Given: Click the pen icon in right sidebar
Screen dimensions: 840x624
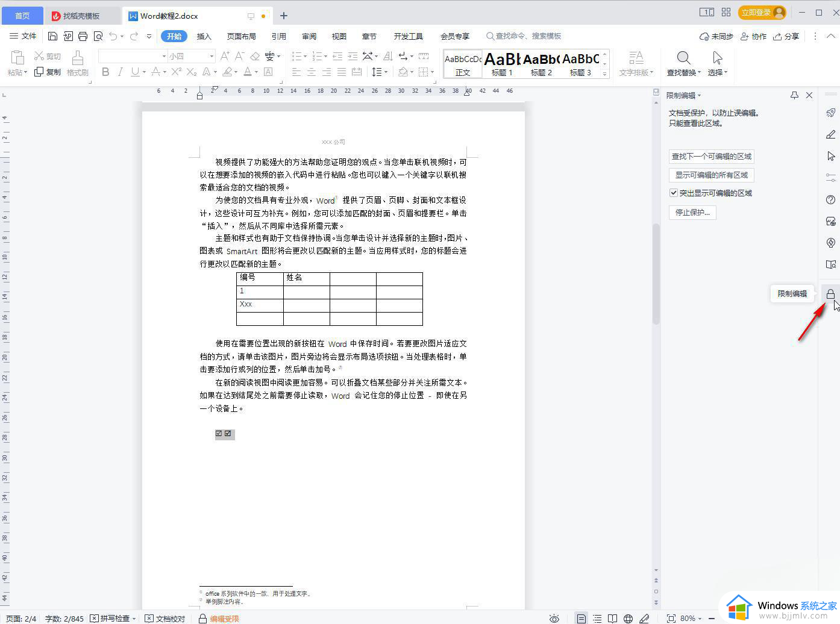Looking at the screenshot, I should (830, 134).
